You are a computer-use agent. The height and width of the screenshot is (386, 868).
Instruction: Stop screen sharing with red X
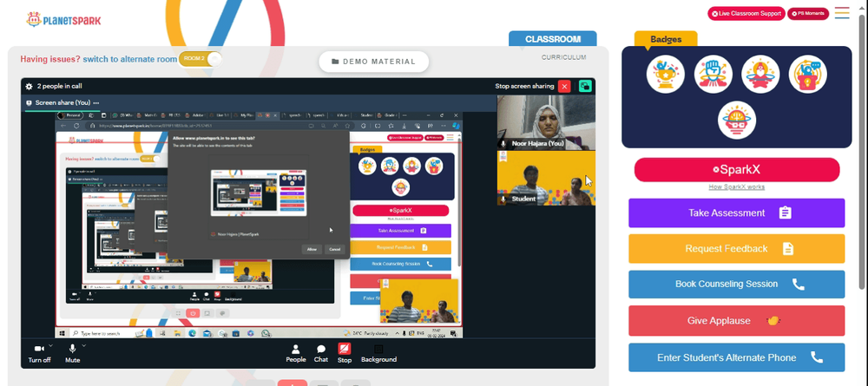point(564,86)
